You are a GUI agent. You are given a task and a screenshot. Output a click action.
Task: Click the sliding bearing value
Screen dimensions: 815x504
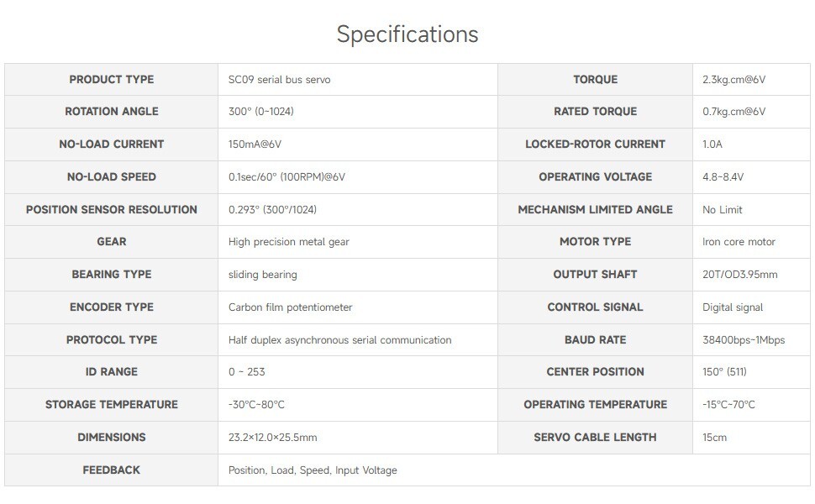(262, 275)
